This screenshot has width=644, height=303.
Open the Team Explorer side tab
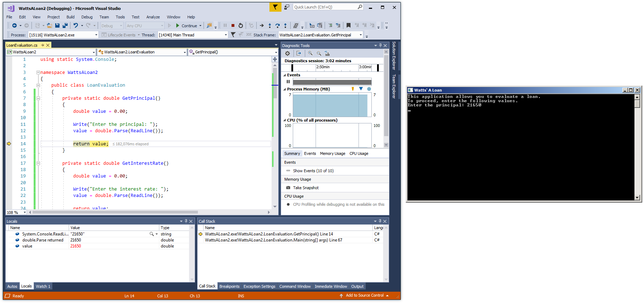(x=394, y=86)
